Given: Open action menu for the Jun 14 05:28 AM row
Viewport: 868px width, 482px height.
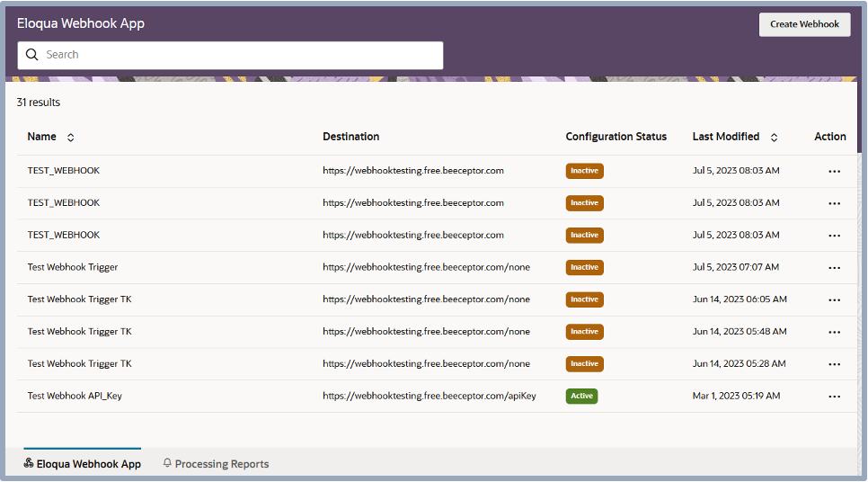Looking at the screenshot, I should pos(834,364).
